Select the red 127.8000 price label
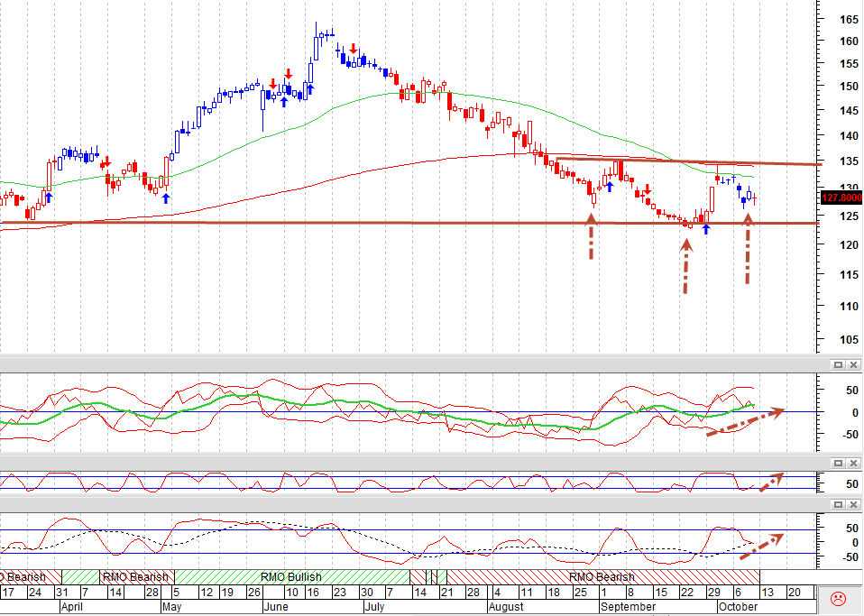Viewport: 864px width, 616px height. (x=841, y=198)
